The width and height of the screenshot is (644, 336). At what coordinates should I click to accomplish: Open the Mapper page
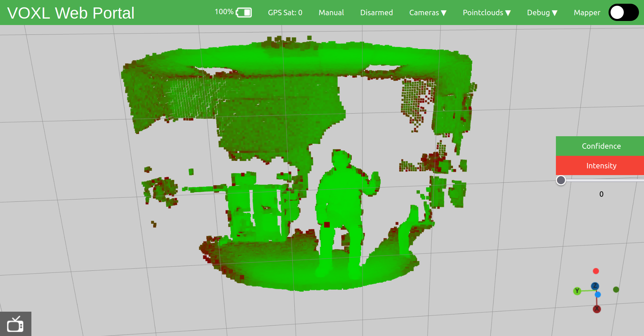click(587, 13)
